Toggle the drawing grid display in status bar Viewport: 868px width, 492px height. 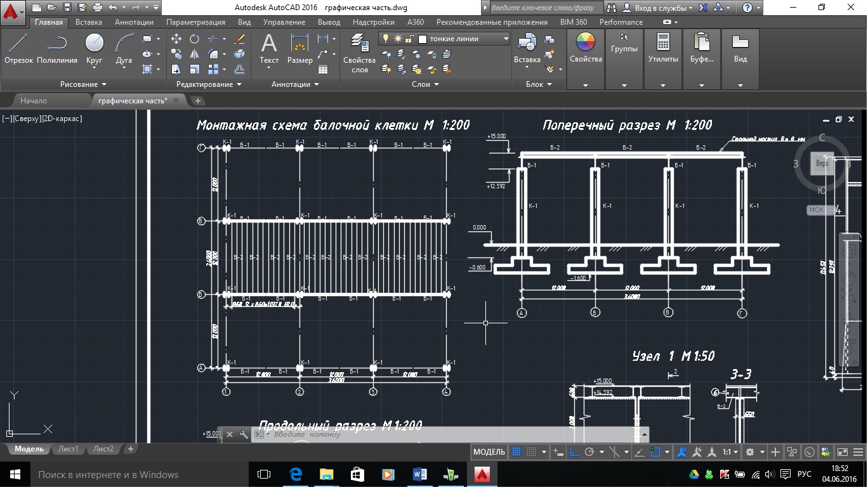pyautogui.click(x=516, y=452)
